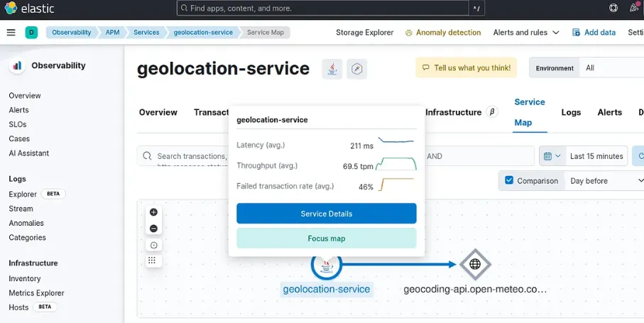Screen dimensions: 644x323
Task: Zoom out on the service map
Action: (153, 228)
